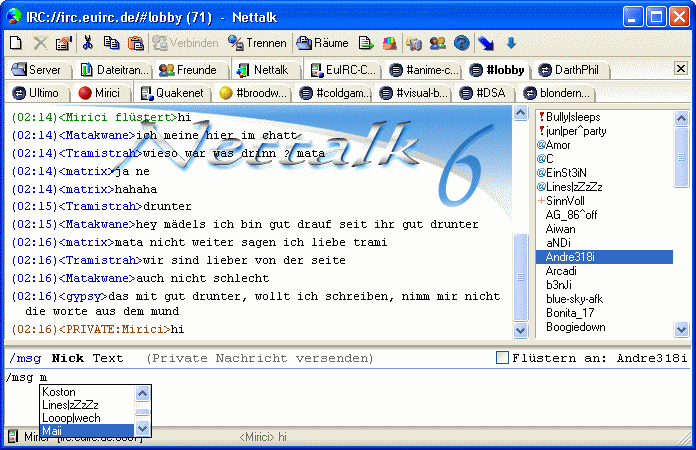Open the Räume rooms list button
The width and height of the screenshot is (696, 450).
tap(322, 43)
